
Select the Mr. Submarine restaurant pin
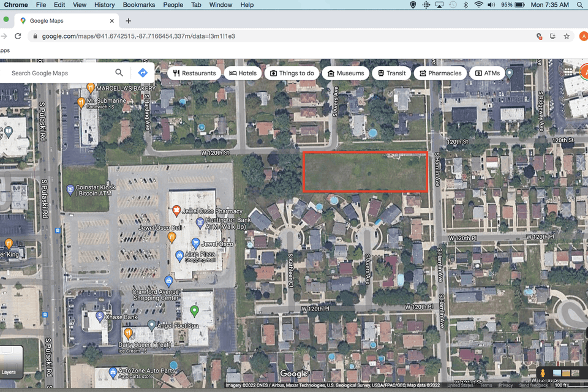click(81, 102)
